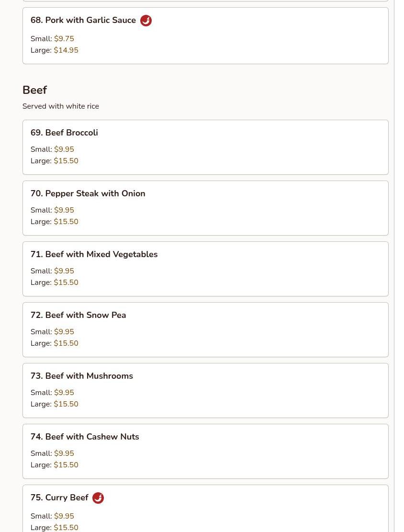Pick Large $15.50 for Beef with Cashew Nuts
404x532 pixels.
pos(66,465)
